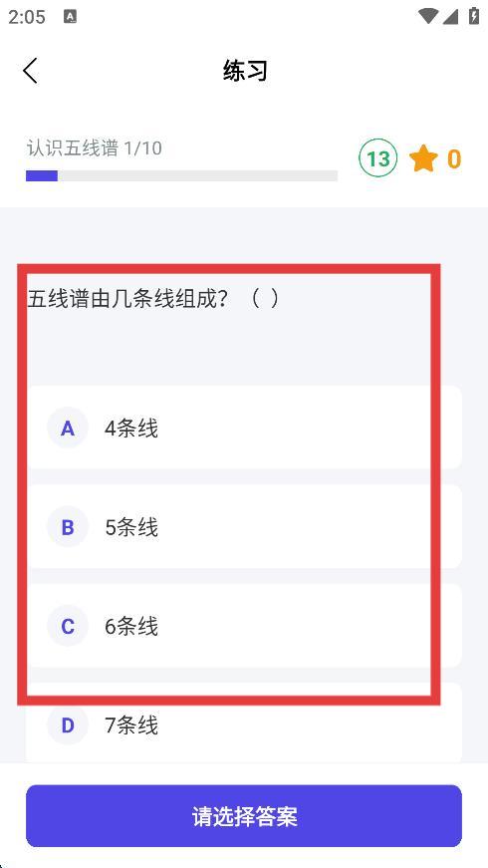488x868 pixels.
Task: Select the letter C option badge
Action: point(68,626)
